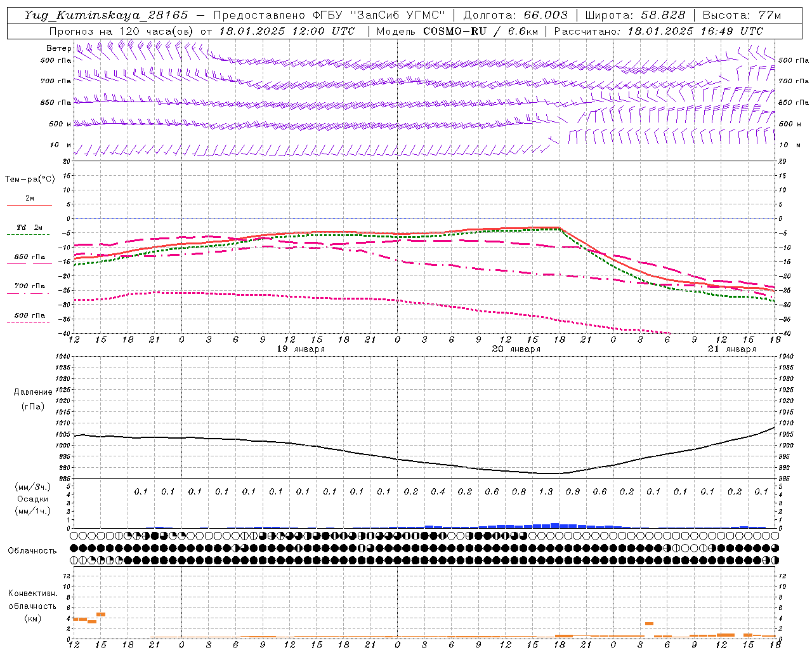Select the provider text ФГБУ "ЗапСиб УГМС"
This screenshot has height=650, width=812.
coord(379,15)
